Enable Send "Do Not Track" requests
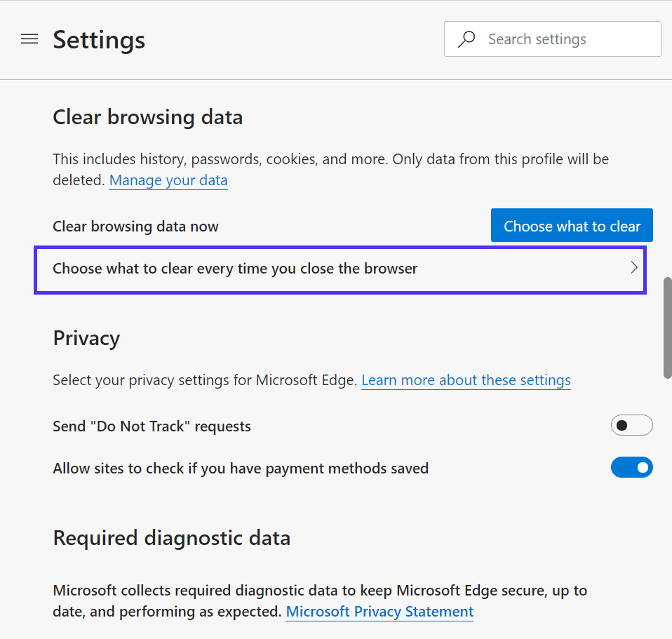The width and height of the screenshot is (672, 639). pos(631,425)
